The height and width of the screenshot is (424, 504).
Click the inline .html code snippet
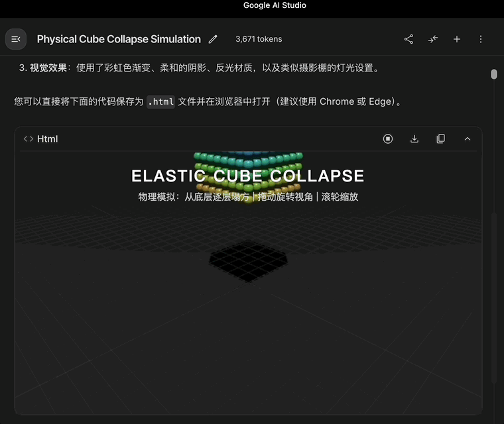160,102
